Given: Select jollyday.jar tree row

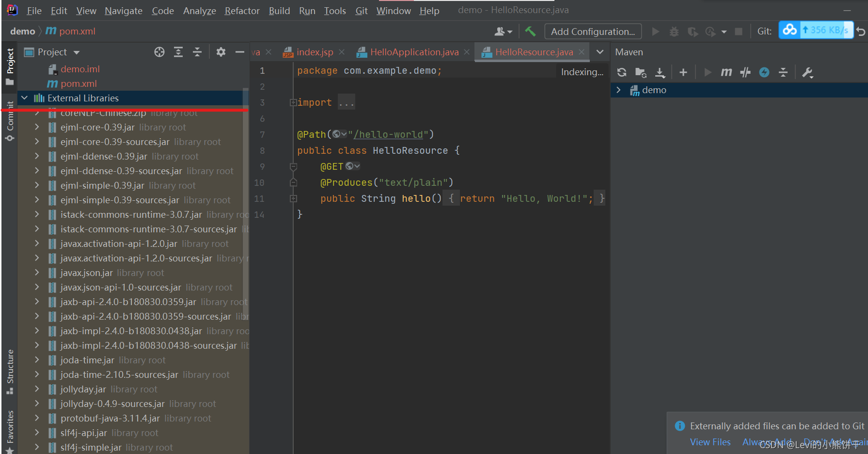Looking at the screenshot, I should [x=133, y=389].
